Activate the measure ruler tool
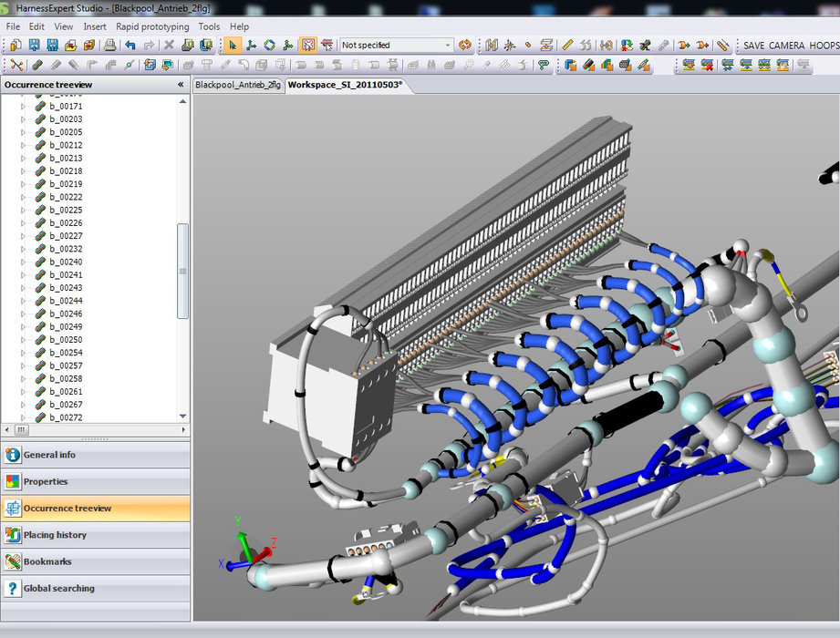840x638 pixels. (x=565, y=44)
